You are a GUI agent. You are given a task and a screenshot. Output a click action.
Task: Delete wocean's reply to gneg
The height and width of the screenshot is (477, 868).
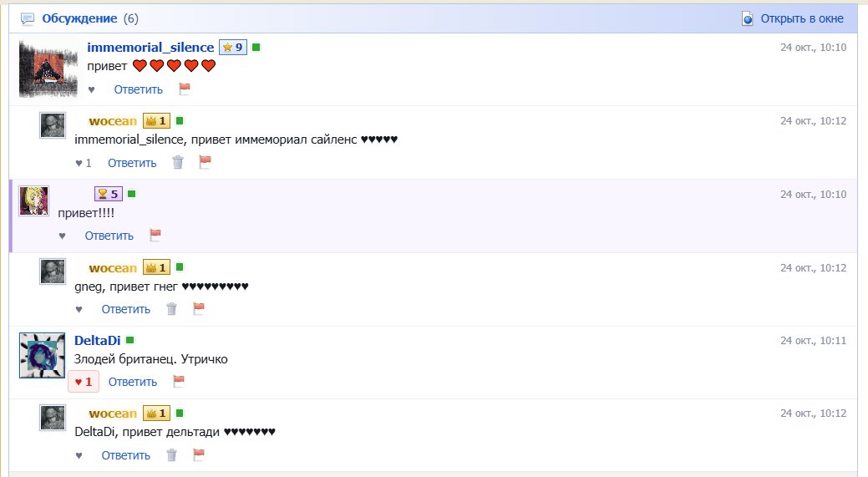point(171,309)
